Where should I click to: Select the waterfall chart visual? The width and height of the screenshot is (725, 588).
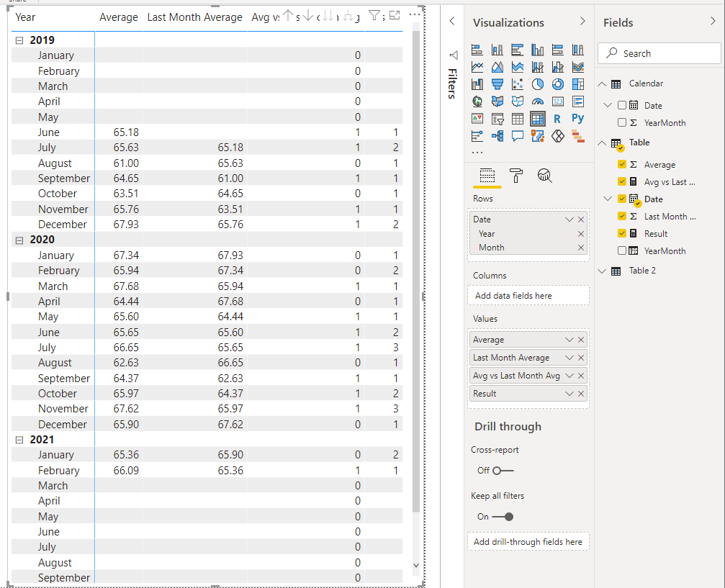(x=477, y=84)
